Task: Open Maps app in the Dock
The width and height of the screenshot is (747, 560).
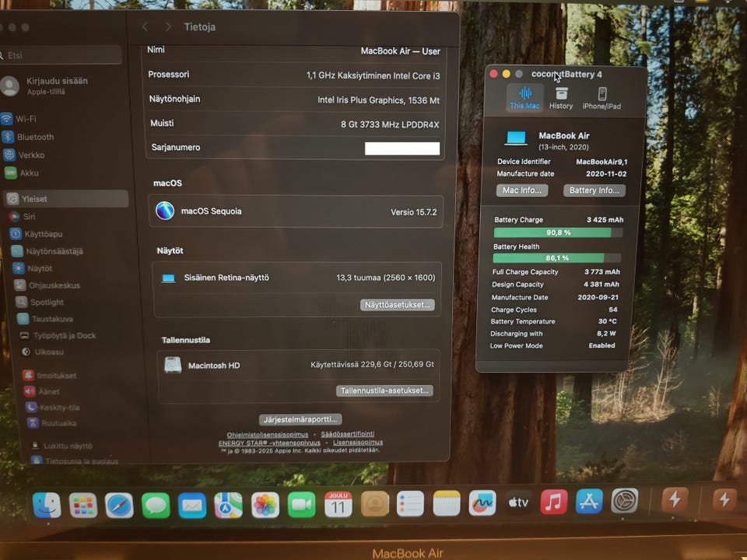Action: 228,505
